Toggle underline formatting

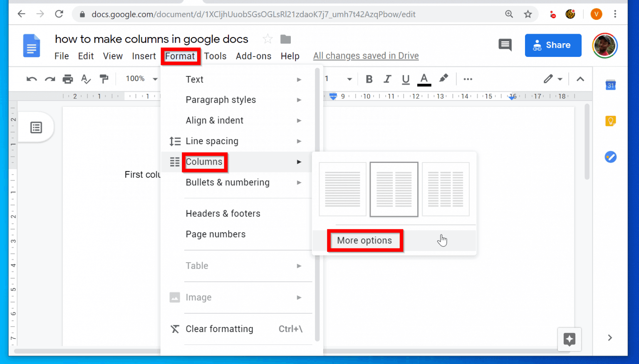click(x=406, y=79)
